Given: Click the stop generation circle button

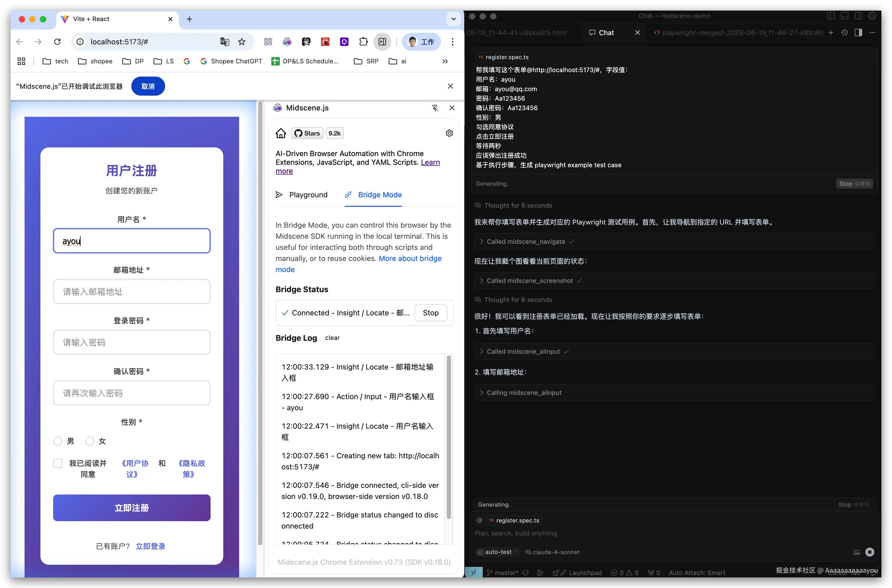Looking at the screenshot, I should [x=870, y=552].
